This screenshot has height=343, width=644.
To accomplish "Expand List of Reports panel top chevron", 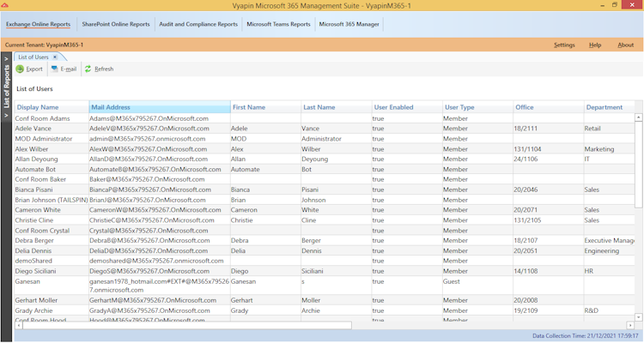I will (6, 58).
